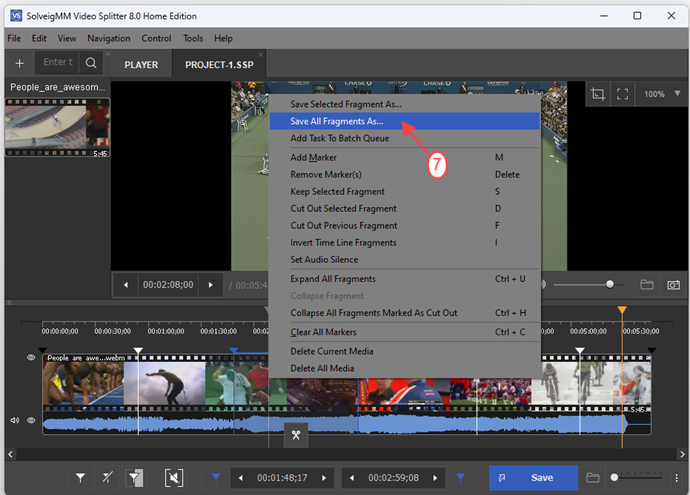Toggle the audio track eye visibility
The width and height of the screenshot is (690, 495).
click(31, 420)
